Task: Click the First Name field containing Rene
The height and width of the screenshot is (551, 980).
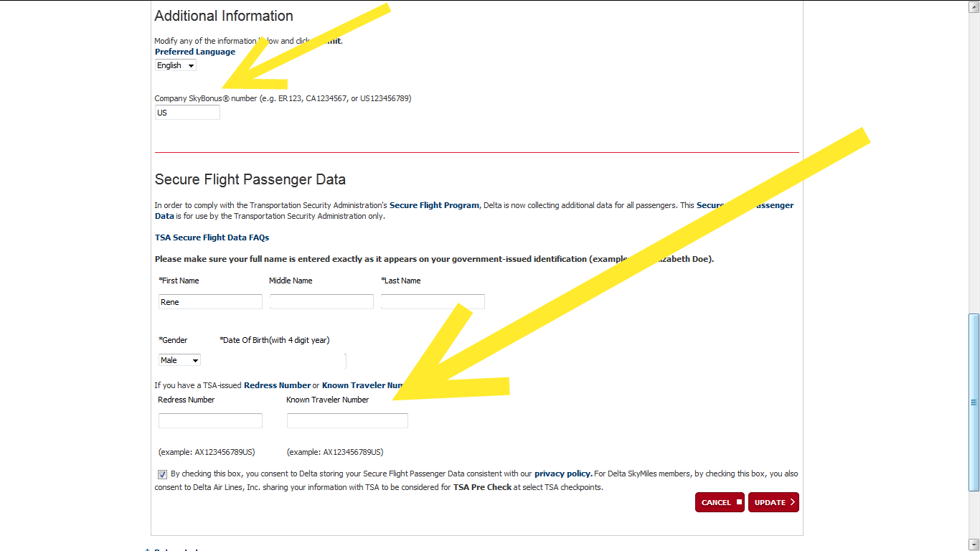Action: (x=210, y=302)
